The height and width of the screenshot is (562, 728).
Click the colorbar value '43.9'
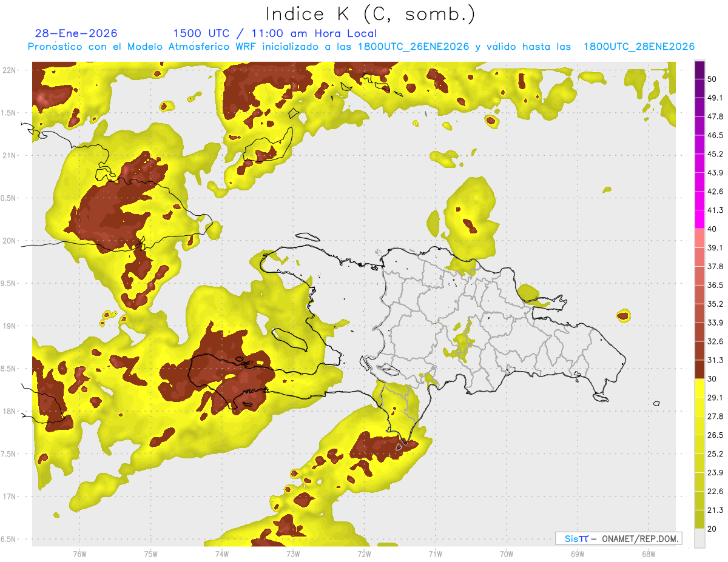point(715,173)
